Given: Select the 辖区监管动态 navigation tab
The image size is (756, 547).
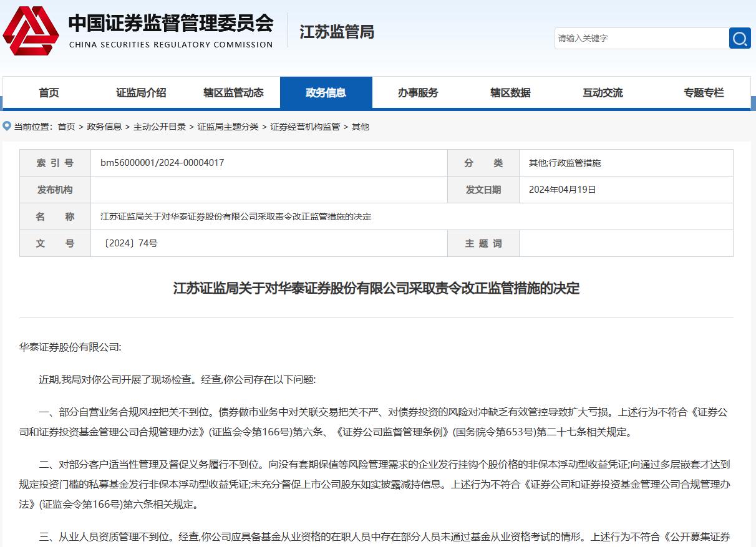Looking at the screenshot, I should tap(233, 92).
